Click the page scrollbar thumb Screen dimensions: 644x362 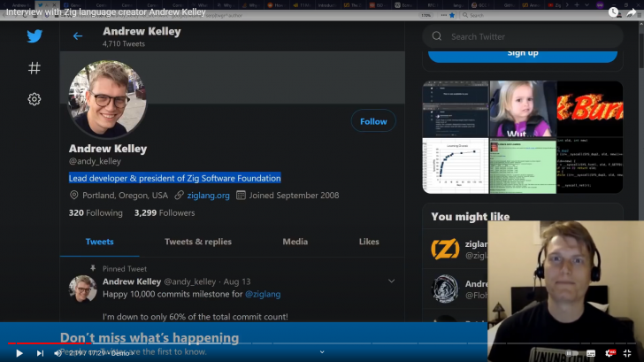point(641,50)
